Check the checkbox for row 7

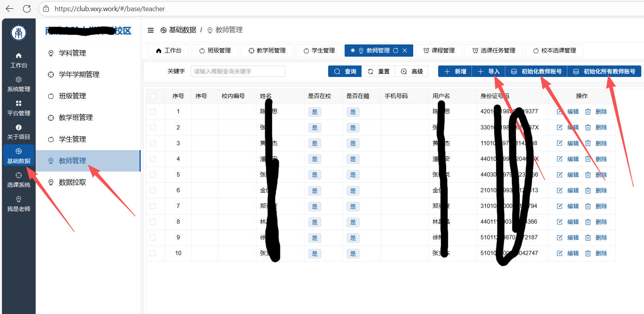[153, 206]
